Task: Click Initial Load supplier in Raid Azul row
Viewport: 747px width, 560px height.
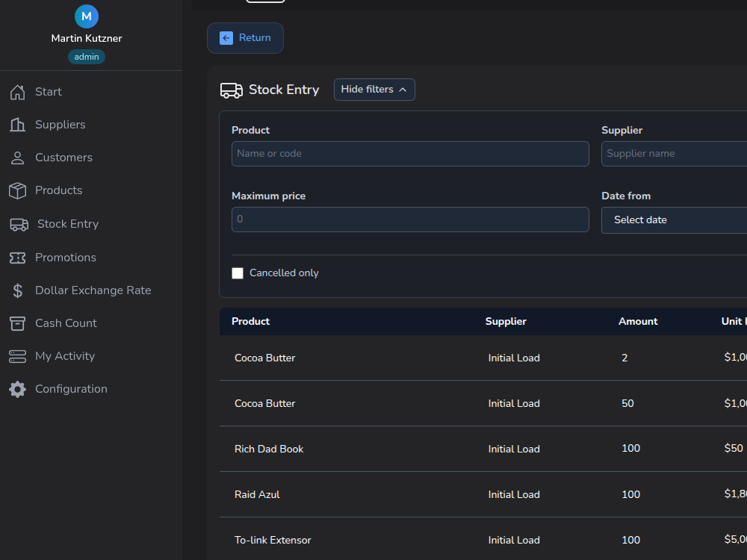Action: coord(514,495)
